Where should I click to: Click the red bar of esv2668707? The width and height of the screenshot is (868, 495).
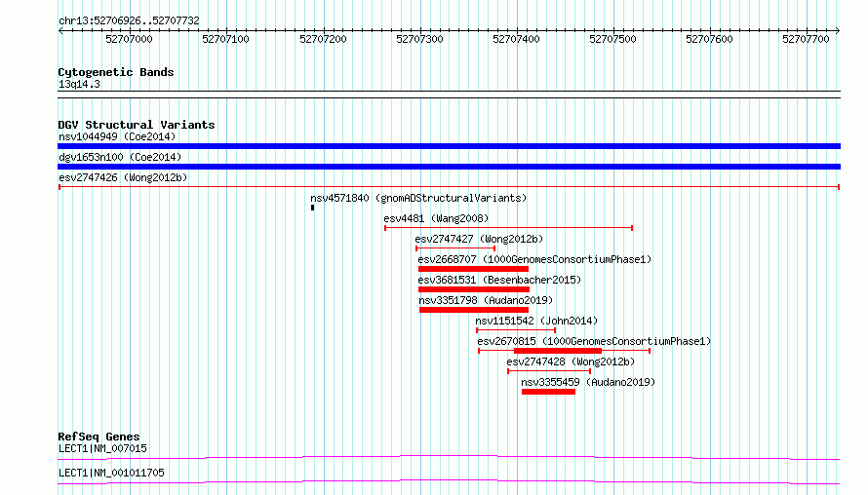coord(473,269)
